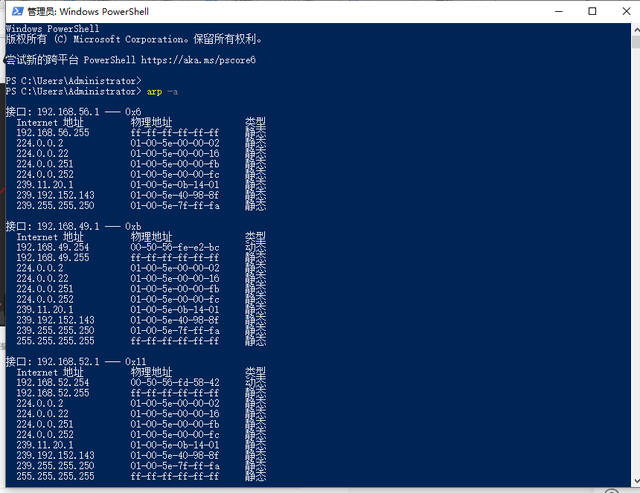Click the https://aka.ms/pscore6 URL text
Screen dimensions: 640x493
point(198,60)
